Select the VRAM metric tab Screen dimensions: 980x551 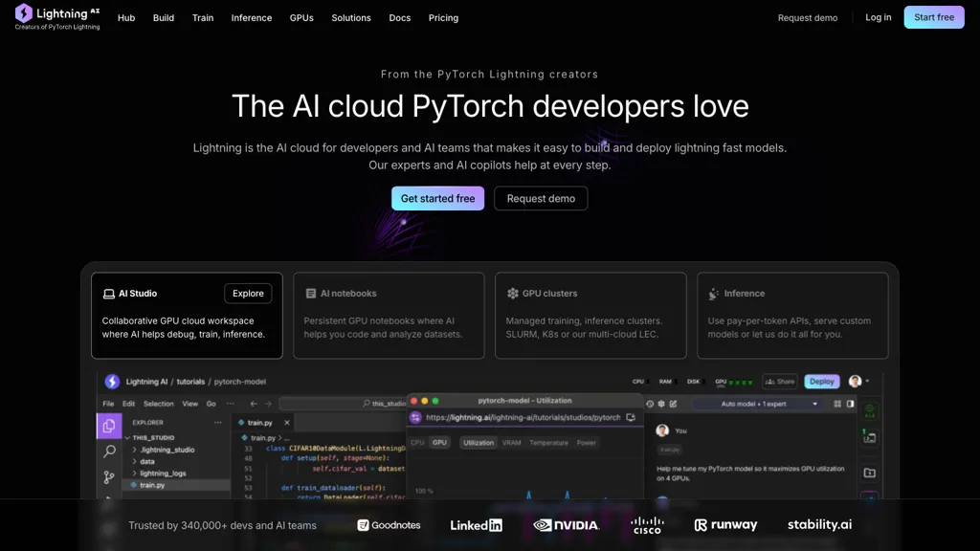pos(511,443)
